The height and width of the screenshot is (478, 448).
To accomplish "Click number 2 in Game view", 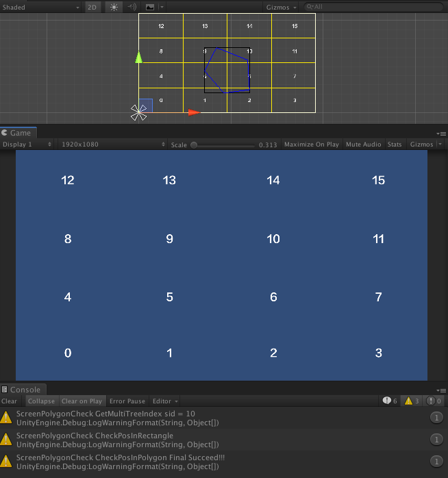I will [x=273, y=353].
